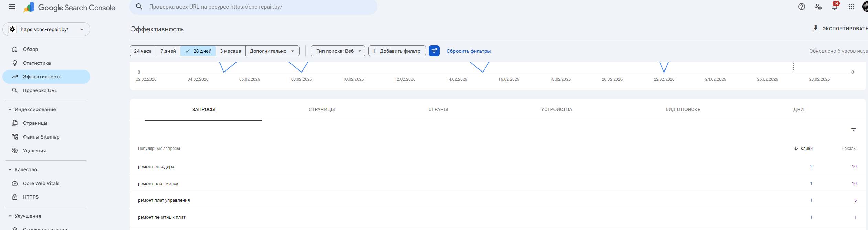Open the Тип поиска: Веб dropdown
868x230 pixels.
point(338,51)
